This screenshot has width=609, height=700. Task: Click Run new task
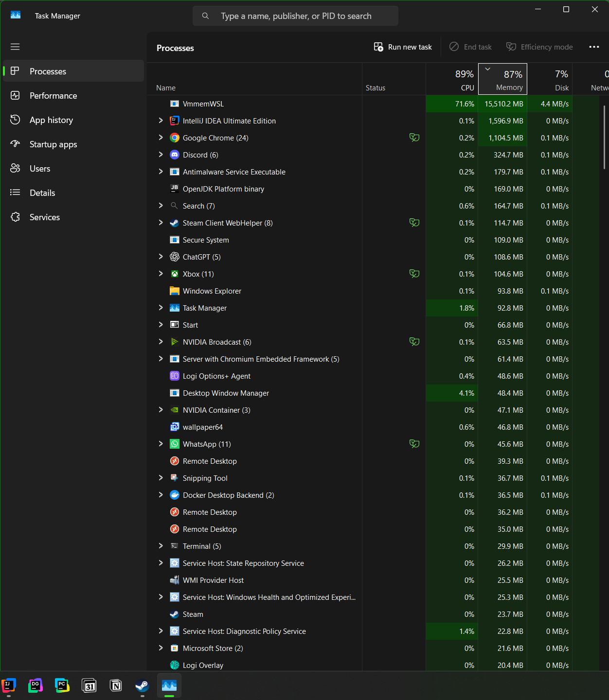point(403,47)
